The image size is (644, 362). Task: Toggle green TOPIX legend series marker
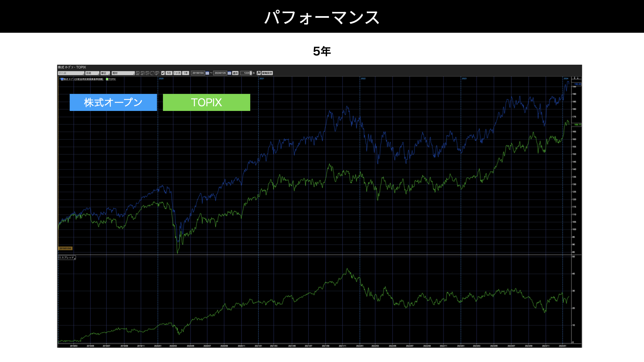pyautogui.click(x=107, y=79)
